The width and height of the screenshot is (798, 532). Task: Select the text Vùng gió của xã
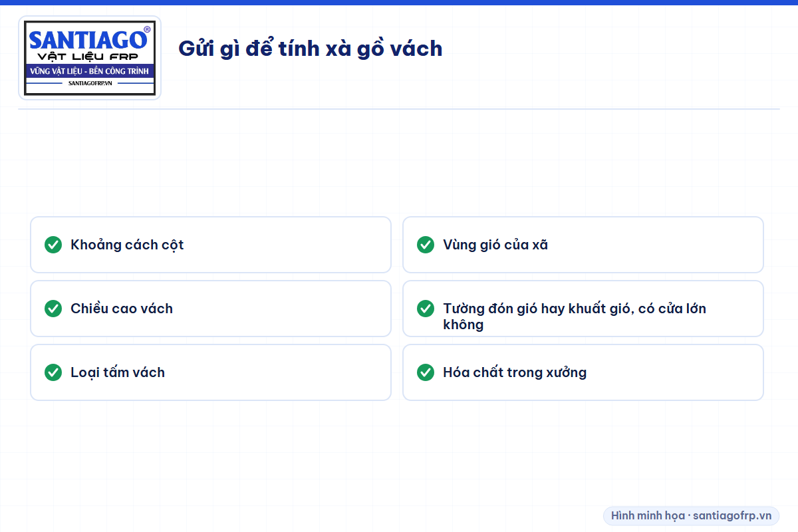495,245
